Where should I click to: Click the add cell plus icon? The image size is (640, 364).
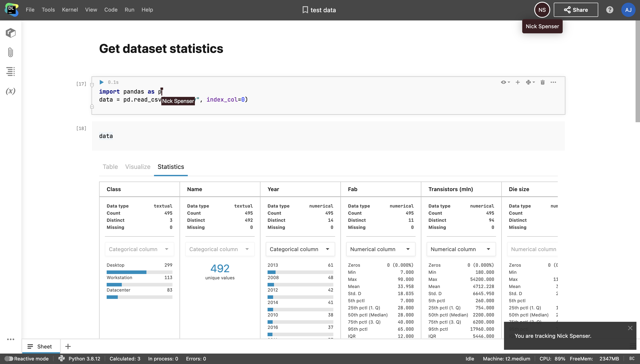coord(518,82)
